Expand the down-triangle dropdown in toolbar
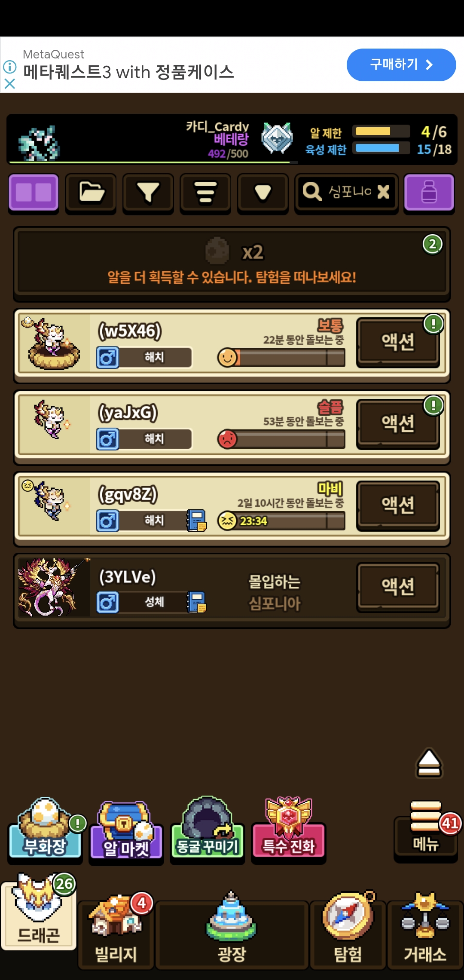 263,193
